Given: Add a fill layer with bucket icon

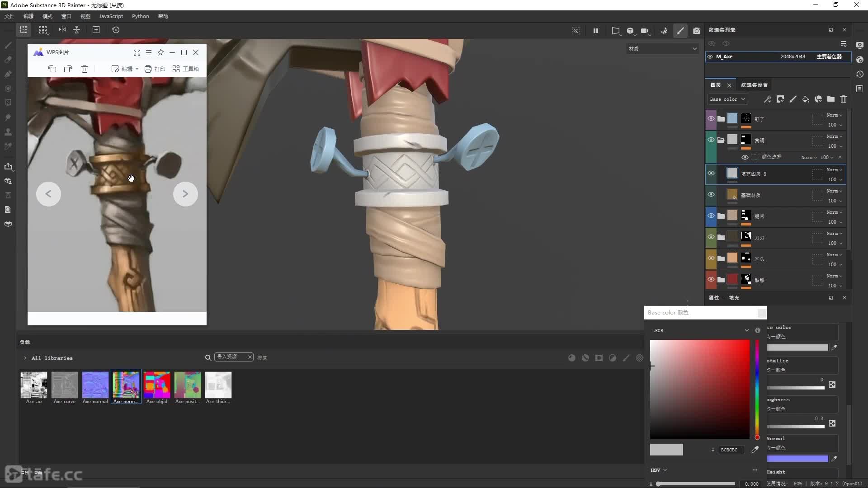Looking at the screenshot, I should coord(806,99).
